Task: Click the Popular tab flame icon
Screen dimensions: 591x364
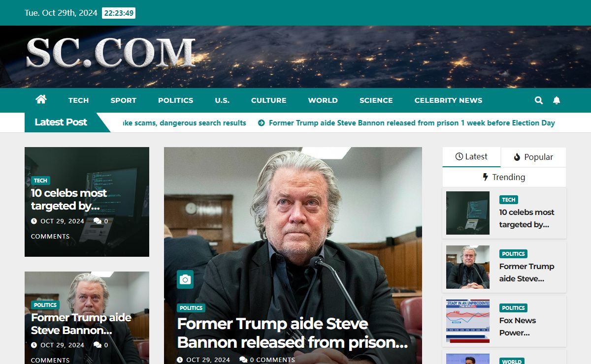Action: pos(517,157)
